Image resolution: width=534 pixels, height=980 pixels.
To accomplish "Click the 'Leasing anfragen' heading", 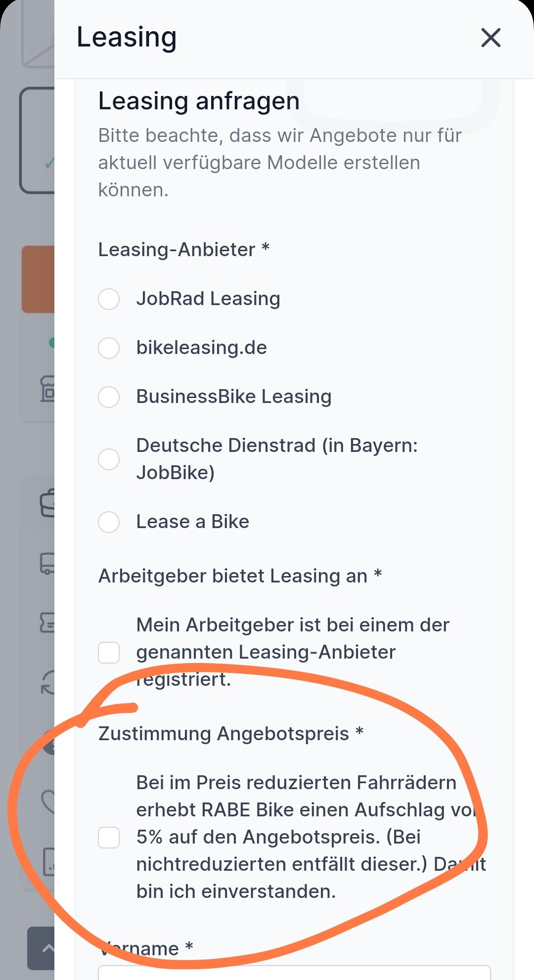I will coord(199,101).
